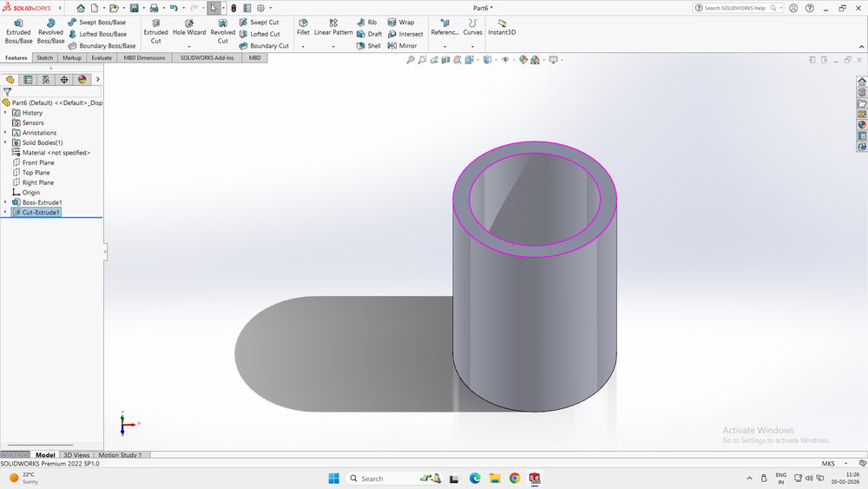
Task: Select the Mirror tool
Action: click(x=402, y=45)
